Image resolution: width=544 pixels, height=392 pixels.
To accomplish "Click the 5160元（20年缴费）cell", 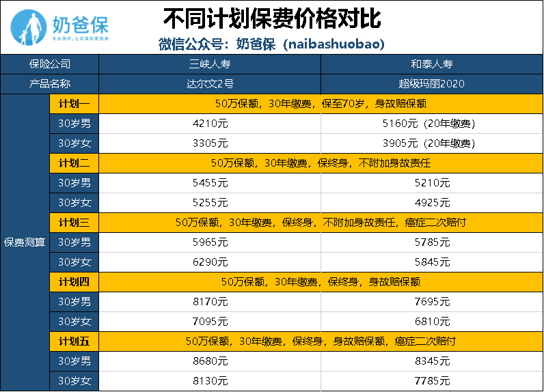I will (432, 124).
